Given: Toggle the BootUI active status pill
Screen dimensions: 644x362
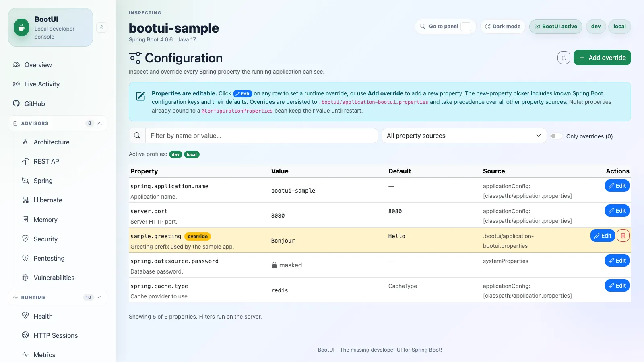Looking at the screenshot, I should [555, 26].
